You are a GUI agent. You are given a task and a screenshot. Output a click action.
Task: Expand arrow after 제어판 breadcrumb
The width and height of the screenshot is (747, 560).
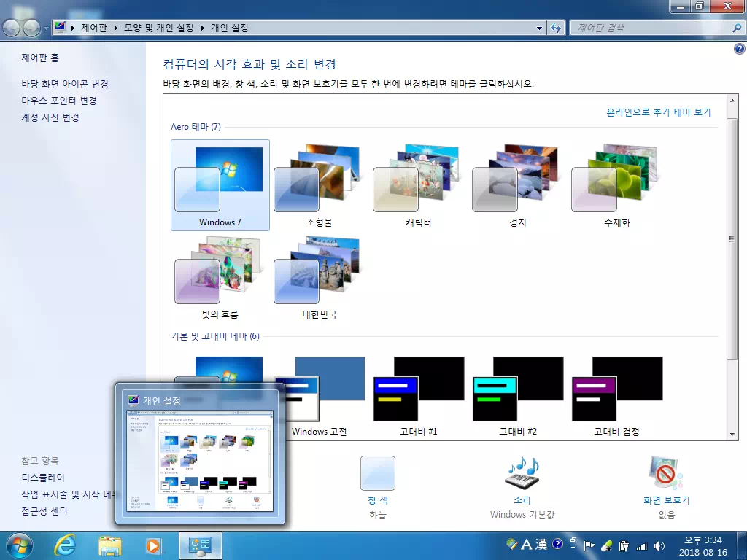pyautogui.click(x=116, y=28)
